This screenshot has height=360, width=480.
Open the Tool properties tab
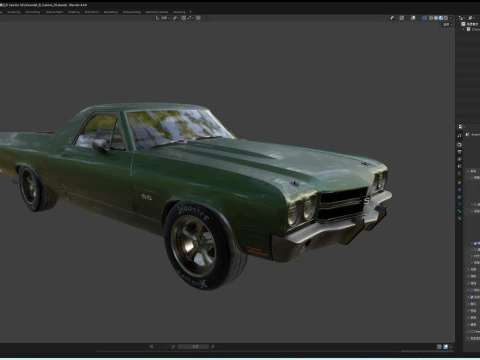point(459,136)
